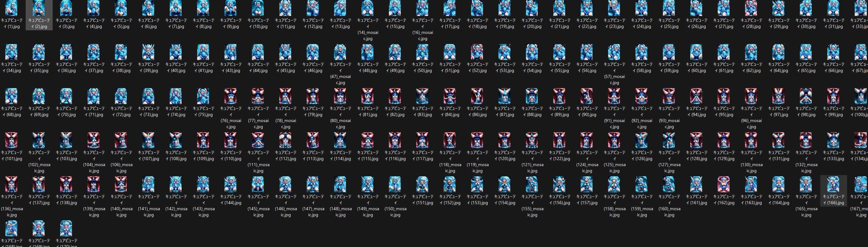The image size is (868, 247).
Task: Select the (102)_mosaic.jpg file
Action: pos(39,140)
